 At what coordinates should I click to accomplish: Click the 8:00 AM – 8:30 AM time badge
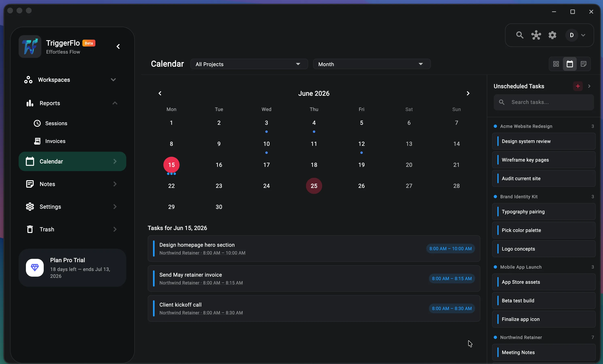(x=452, y=308)
